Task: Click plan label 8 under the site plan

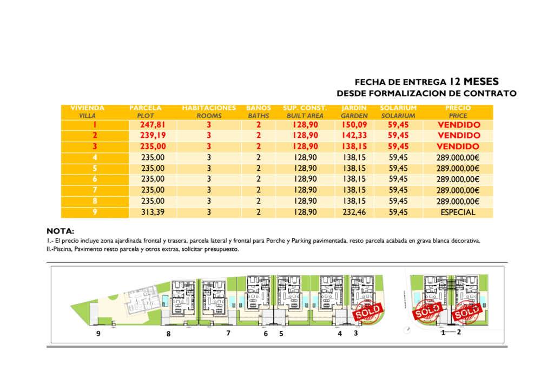Action: 169,334
